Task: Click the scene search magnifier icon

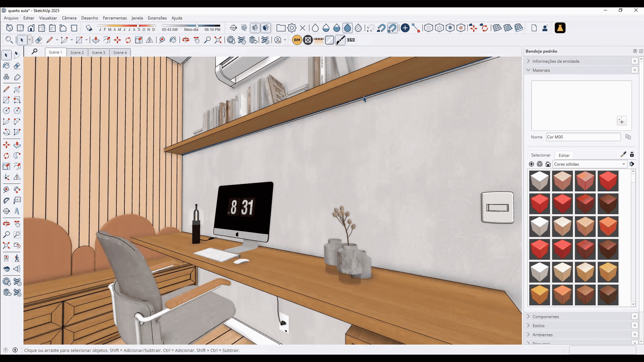Action: [x=34, y=52]
